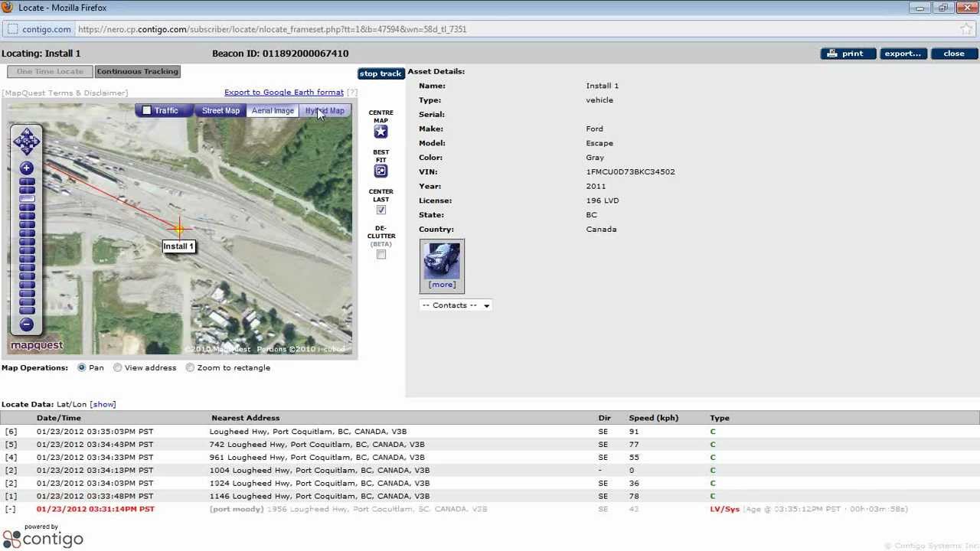Click the red 03:31:14PM PST timestamp

pos(96,509)
